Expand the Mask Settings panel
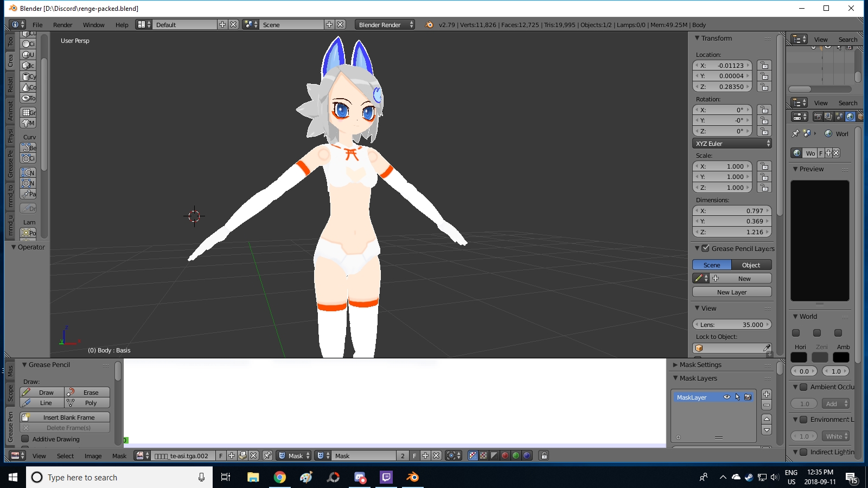 700,365
